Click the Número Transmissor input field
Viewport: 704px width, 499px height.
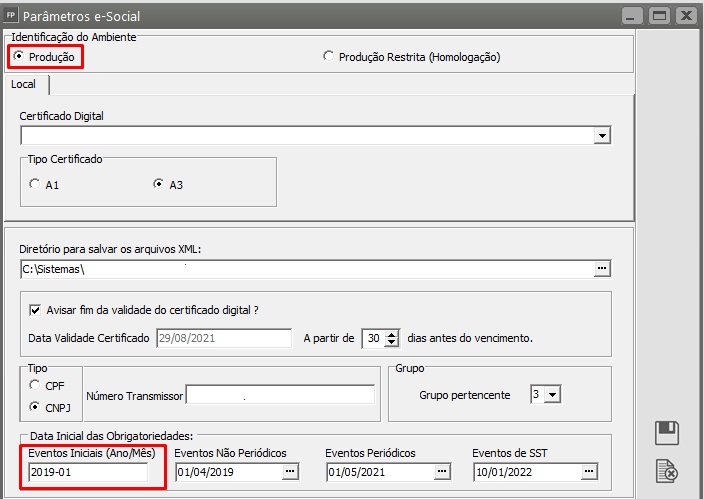click(x=279, y=395)
